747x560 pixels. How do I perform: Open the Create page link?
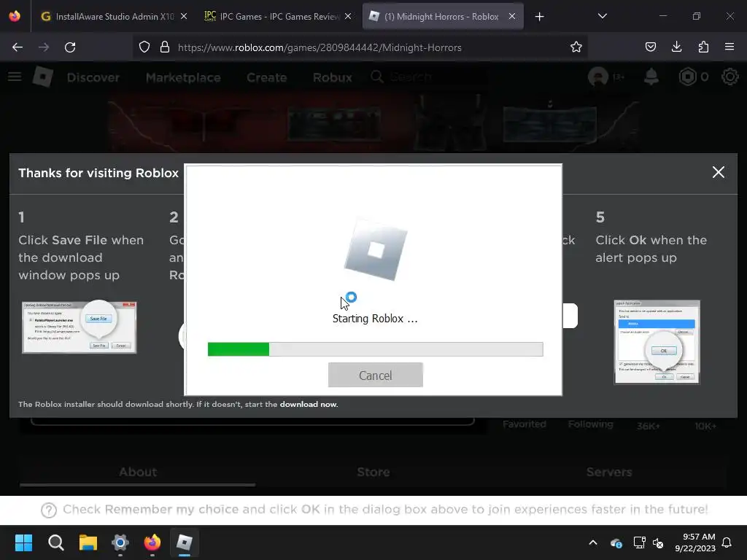point(267,77)
